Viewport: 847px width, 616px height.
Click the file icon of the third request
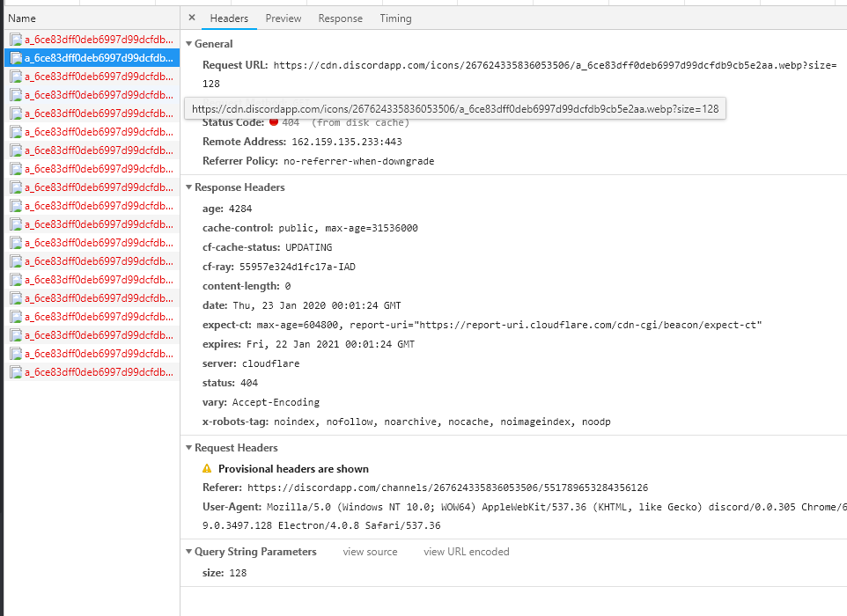(15, 77)
